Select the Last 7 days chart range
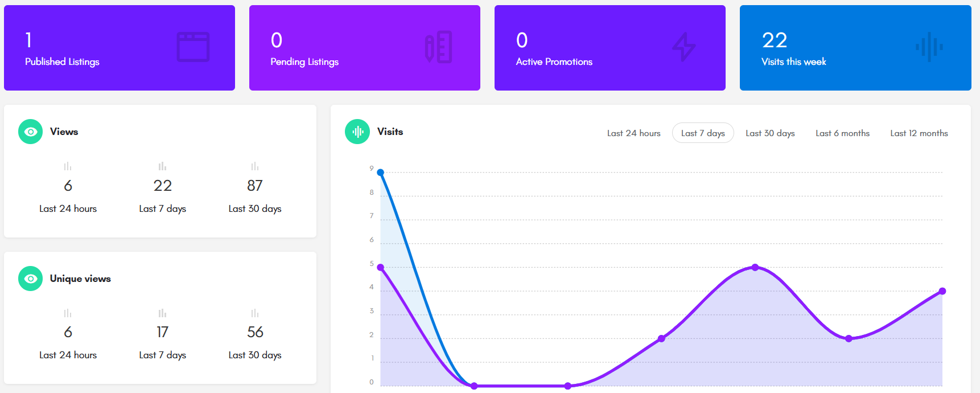Image resolution: width=980 pixels, height=393 pixels. coord(703,133)
